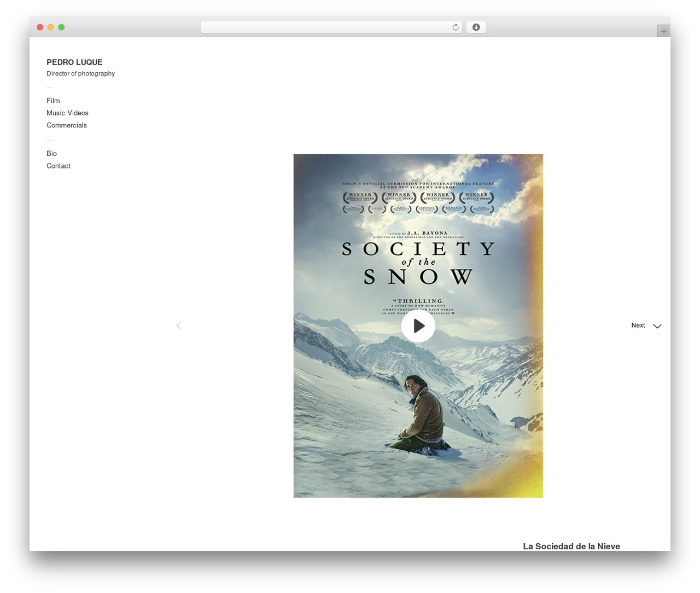The width and height of the screenshot is (700, 593).
Task: Maximize the window with green button
Action: click(x=61, y=27)
